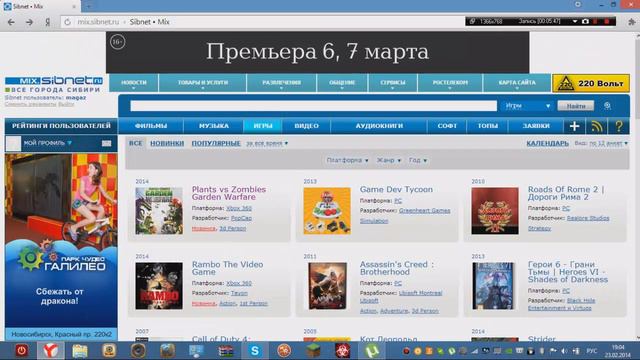Expand the Год filter dropdown
Image resolution: width=640 pixels, height=360 pixels.
click(x=418, y=160)
